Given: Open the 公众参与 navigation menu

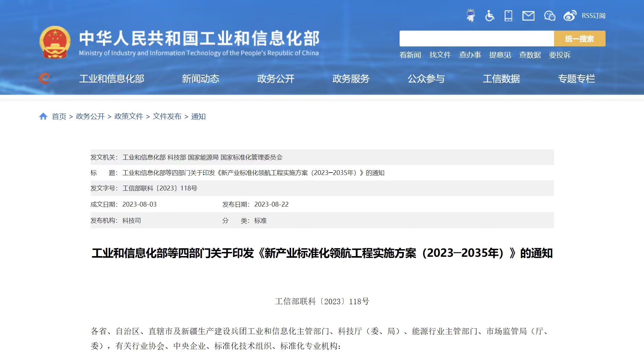Looking at the screenshot, I should [x=426, y=79].
